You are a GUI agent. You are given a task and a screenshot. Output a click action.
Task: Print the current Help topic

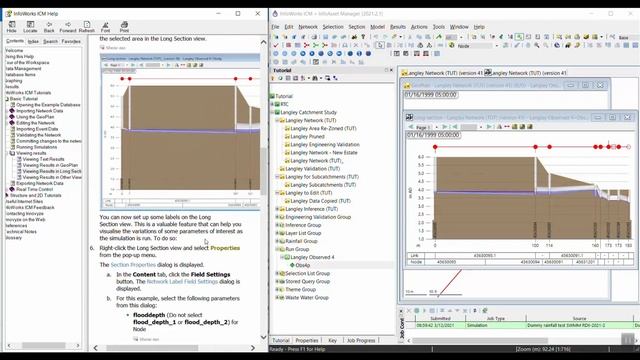124,27
